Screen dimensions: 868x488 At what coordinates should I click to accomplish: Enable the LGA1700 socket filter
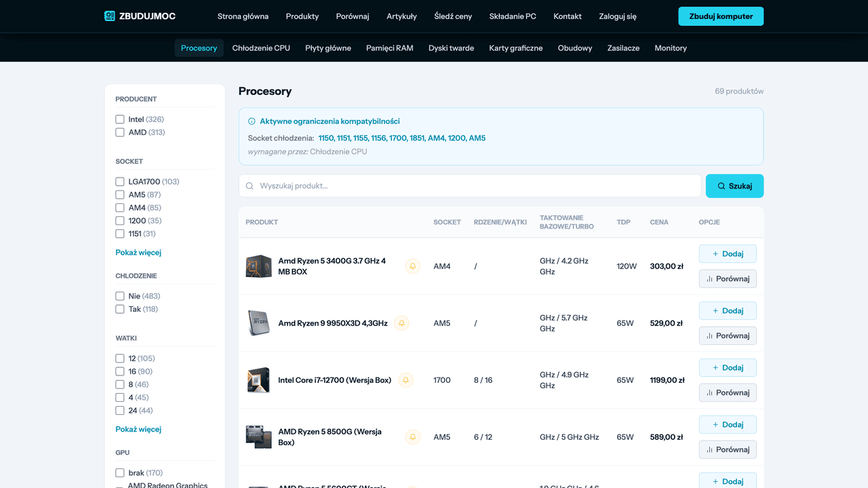pos(120,182)
